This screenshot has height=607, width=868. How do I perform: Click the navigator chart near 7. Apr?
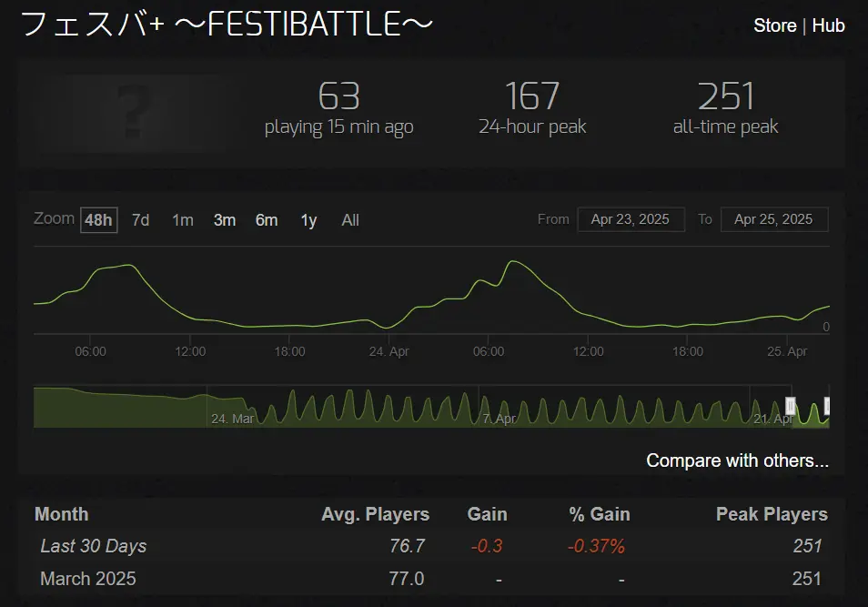pos(499,419)
